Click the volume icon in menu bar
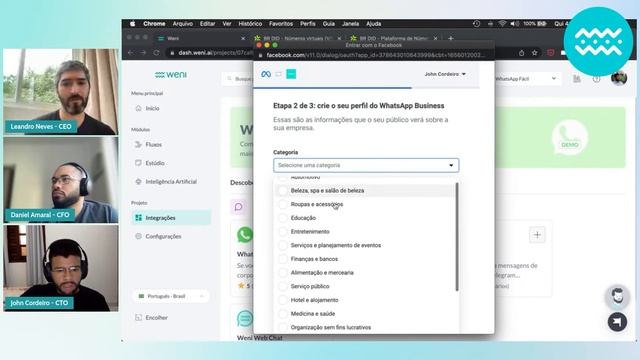640x360 pixels. [x=515, y=24]
